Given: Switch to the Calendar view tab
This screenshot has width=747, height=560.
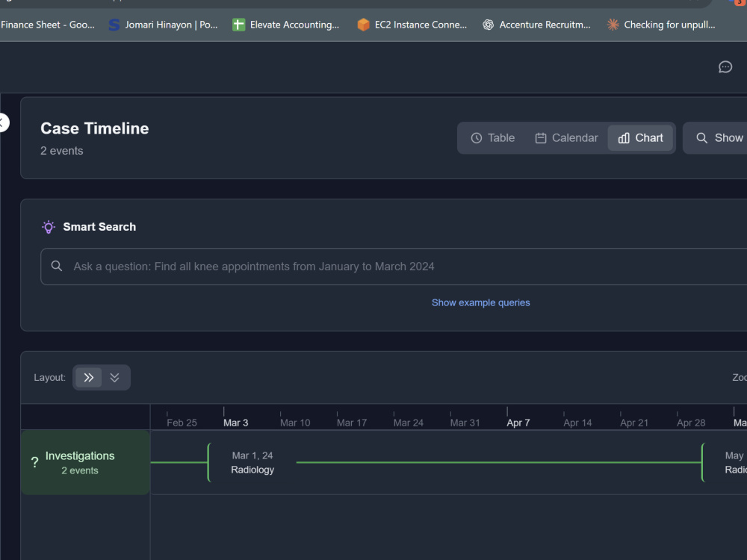Looking at the screenshot, I should click(566, 138).
